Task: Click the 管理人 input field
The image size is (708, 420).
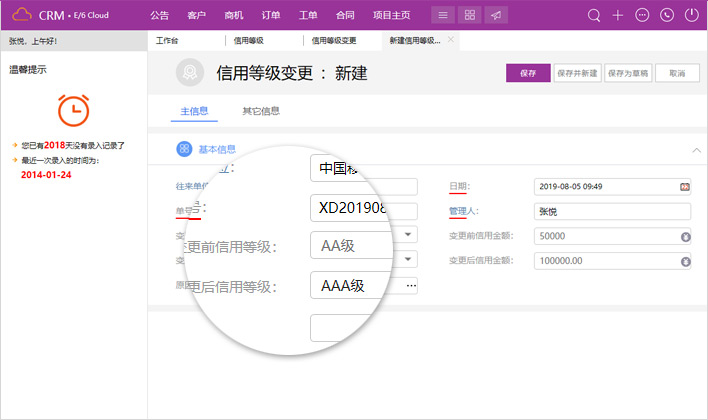Action: 612,211
